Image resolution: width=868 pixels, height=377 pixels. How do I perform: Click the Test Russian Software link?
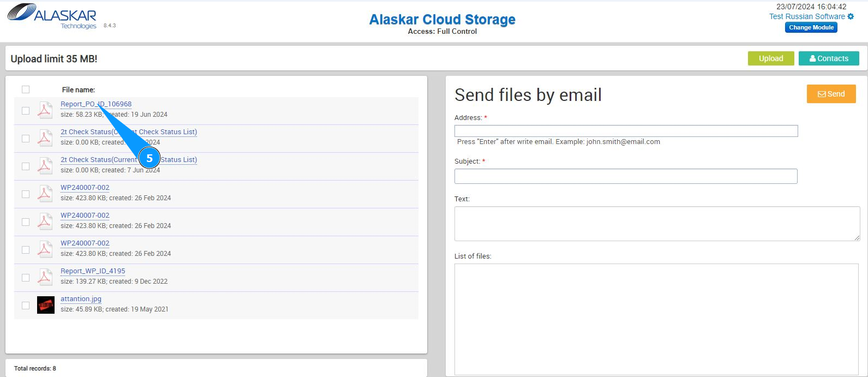point(807,16)
